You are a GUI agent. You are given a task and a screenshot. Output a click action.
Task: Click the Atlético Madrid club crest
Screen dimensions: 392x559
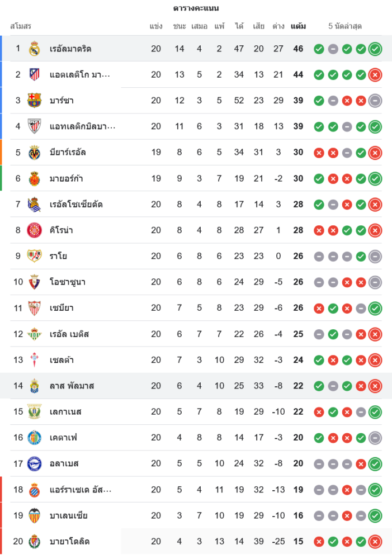pos(35,74)
